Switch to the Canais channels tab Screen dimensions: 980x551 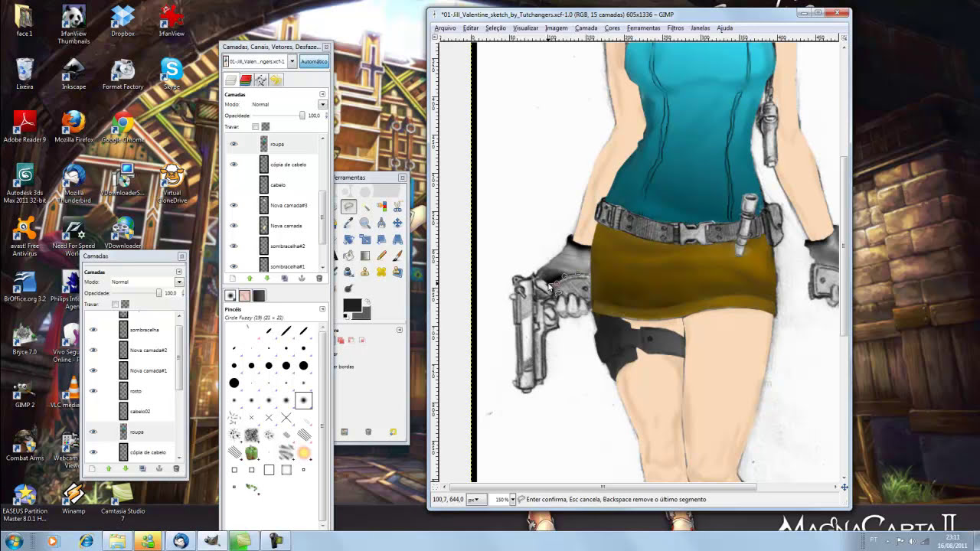coord(246,80)
